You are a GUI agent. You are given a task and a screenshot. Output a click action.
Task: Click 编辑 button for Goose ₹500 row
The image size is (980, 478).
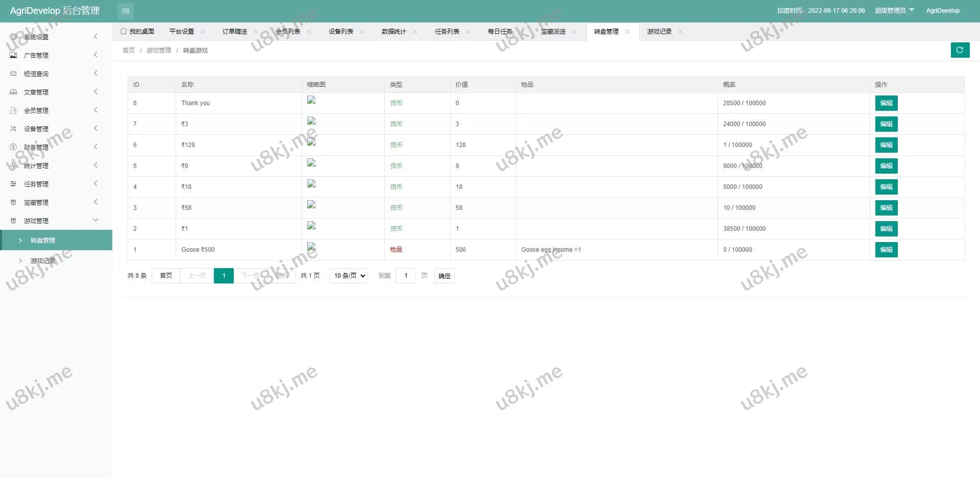(x=886, y=250)
